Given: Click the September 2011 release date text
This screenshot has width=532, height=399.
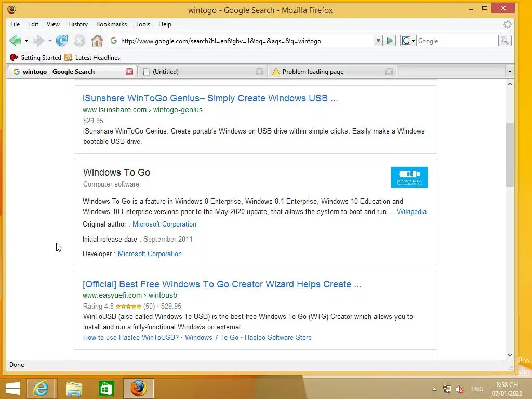Looking at the screenshot, I should pyautogui.click(x=168, y=239).
